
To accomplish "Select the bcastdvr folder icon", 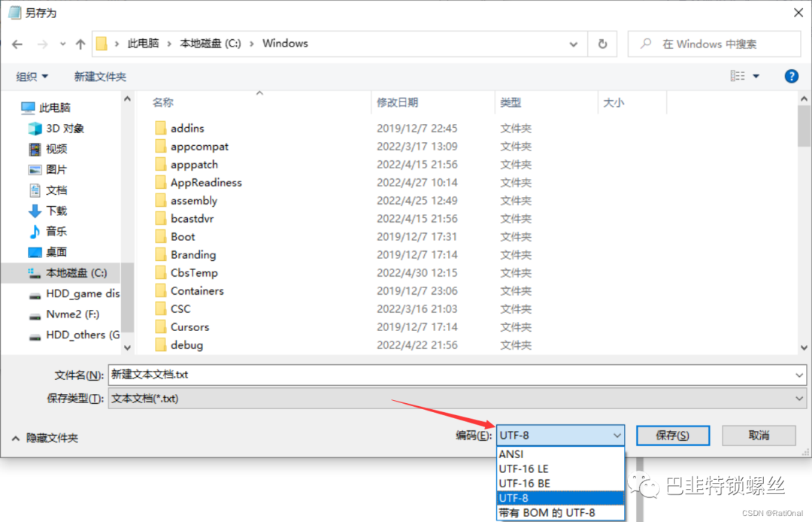I will tap(161, 219).
